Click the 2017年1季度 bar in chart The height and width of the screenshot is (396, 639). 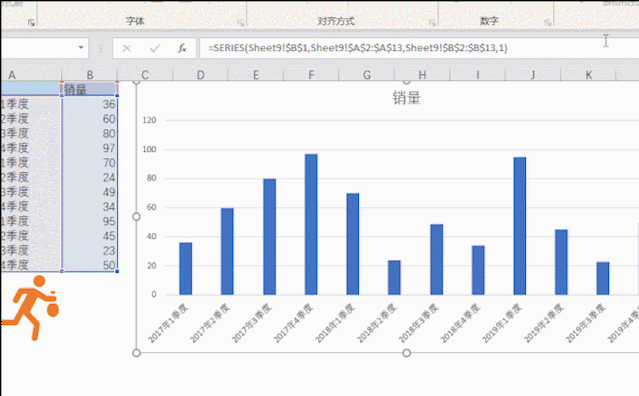click(x=186, y=268)
